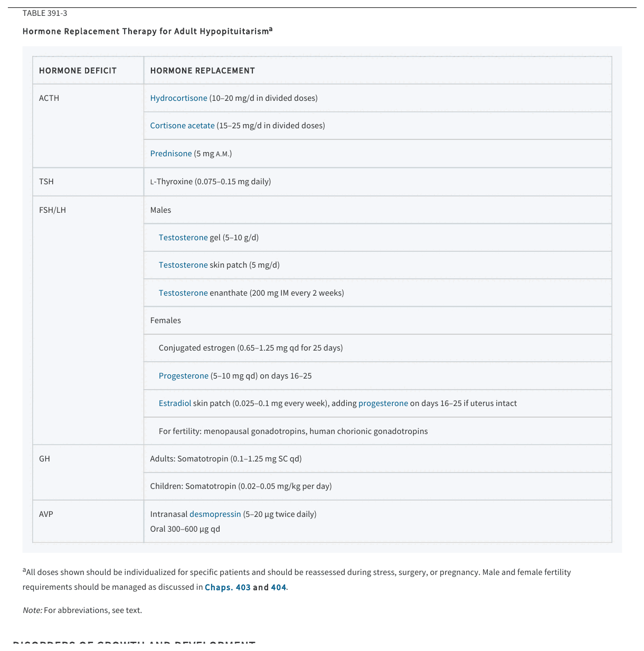This screenshot has width=644, height=651.
Task: Click the GH row label
Action: (x=44, y=459)
